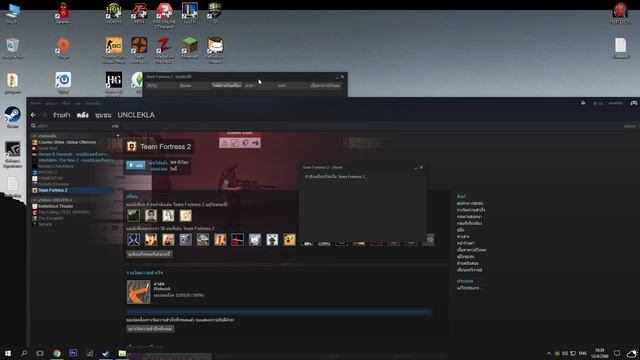640x360 pixels.
Task: Open yellow surprised emoji friend avatar
Action: tap(289, 240)
